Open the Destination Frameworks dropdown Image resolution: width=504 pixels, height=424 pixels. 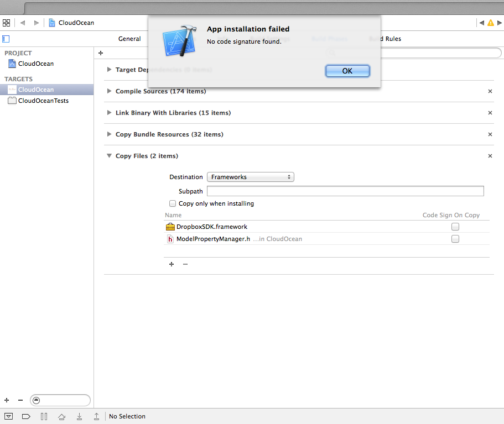point(251,177)
